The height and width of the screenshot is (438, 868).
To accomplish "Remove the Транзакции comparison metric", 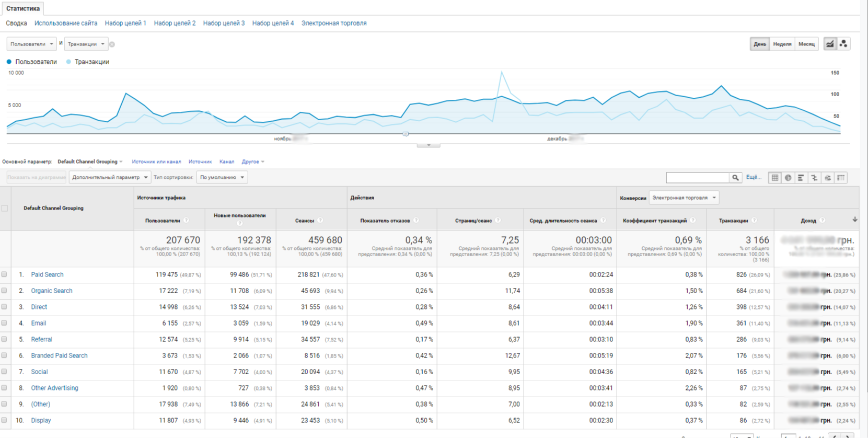I will pyautogui.click(x=112, y=44).
